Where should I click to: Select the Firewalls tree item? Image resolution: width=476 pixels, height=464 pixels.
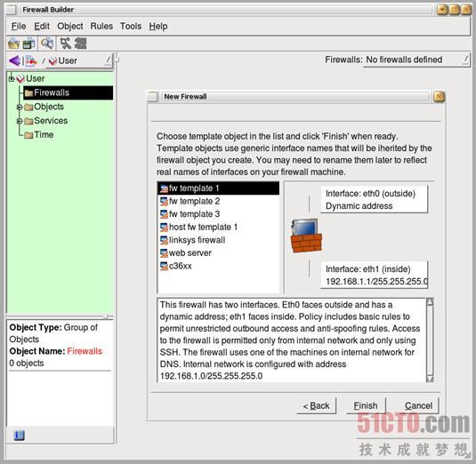[69, 92]
